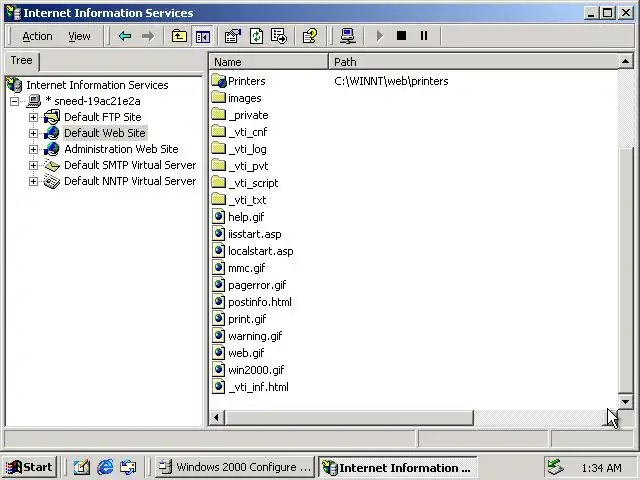Click the horizontal scrollbar thumb
The image size is (640, 480).
[x=349, y=418]
